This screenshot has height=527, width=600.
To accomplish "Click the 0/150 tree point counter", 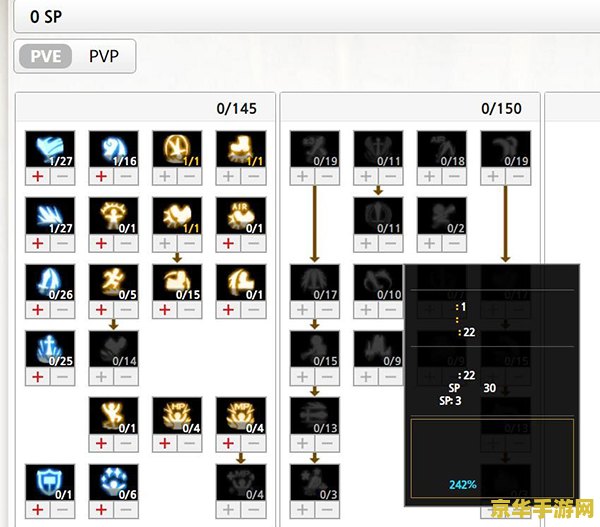I will point(501,109).
